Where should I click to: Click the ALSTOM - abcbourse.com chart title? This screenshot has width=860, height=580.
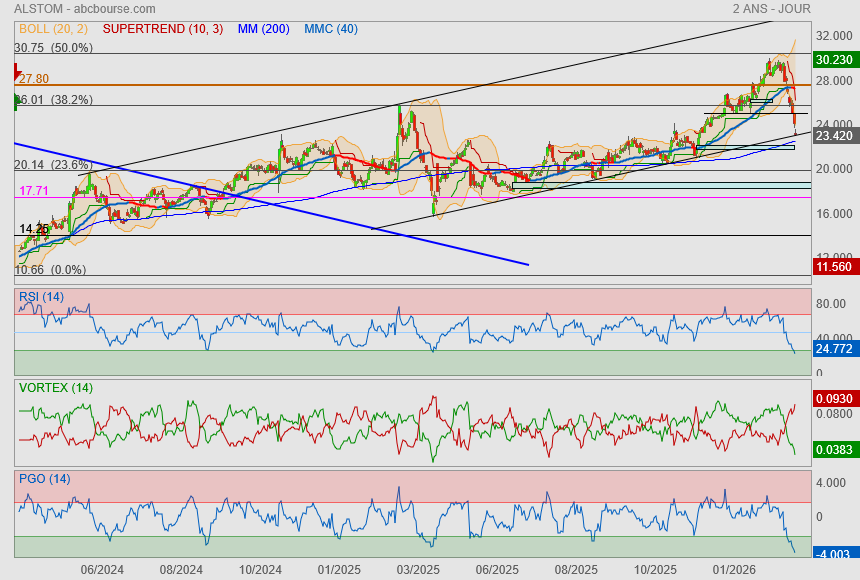point(85,8)
